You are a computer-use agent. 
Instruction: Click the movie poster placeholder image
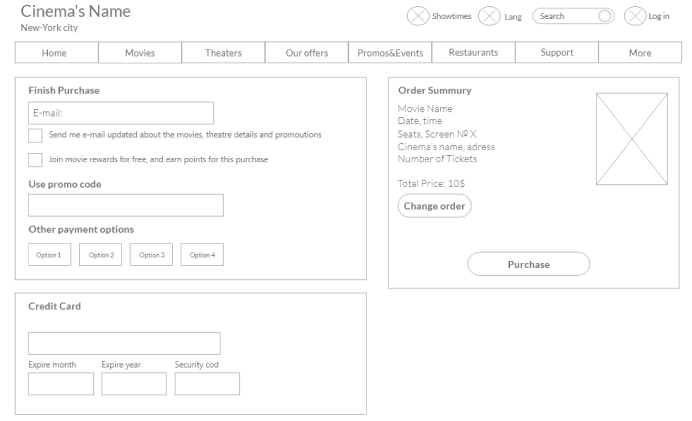[x=631, y=139]
